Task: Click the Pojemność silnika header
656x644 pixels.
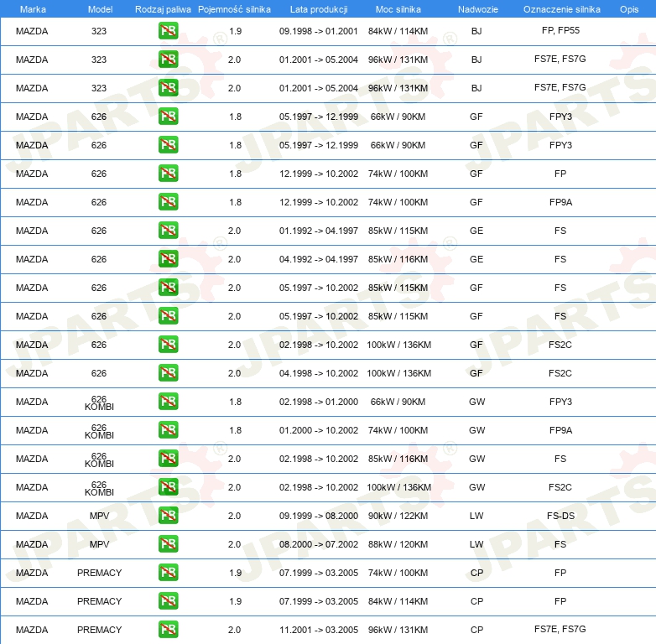Action: (234, 9)
